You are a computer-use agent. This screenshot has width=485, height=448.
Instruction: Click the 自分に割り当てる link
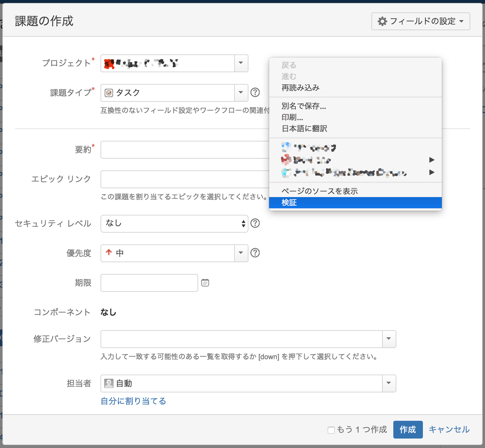click(133, 401)
